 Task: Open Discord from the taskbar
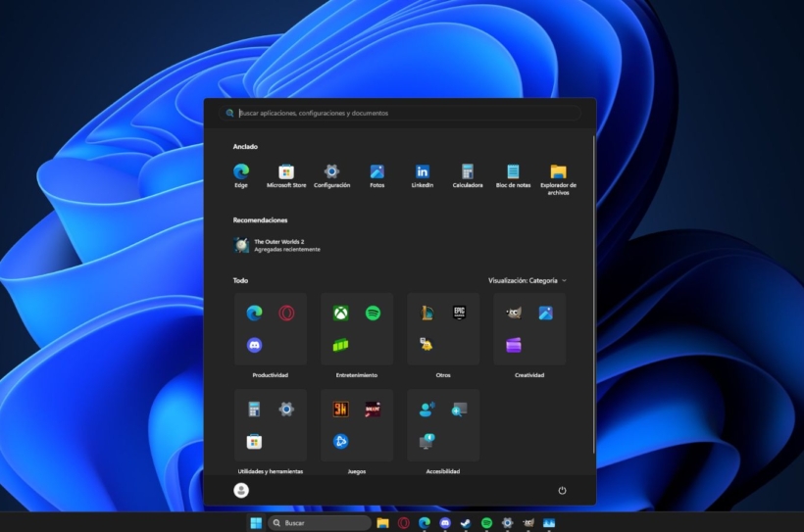click(445, 523)
